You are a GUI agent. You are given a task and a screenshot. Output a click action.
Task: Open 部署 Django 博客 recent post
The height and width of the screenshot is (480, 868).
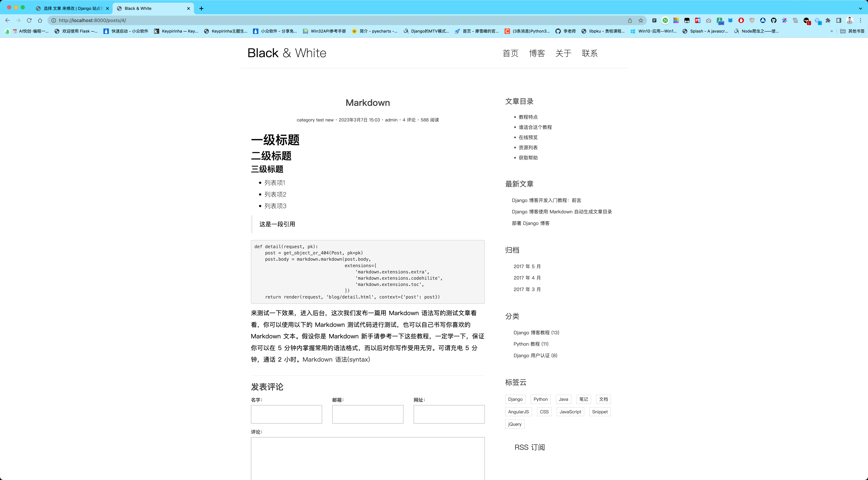[531, 223]
